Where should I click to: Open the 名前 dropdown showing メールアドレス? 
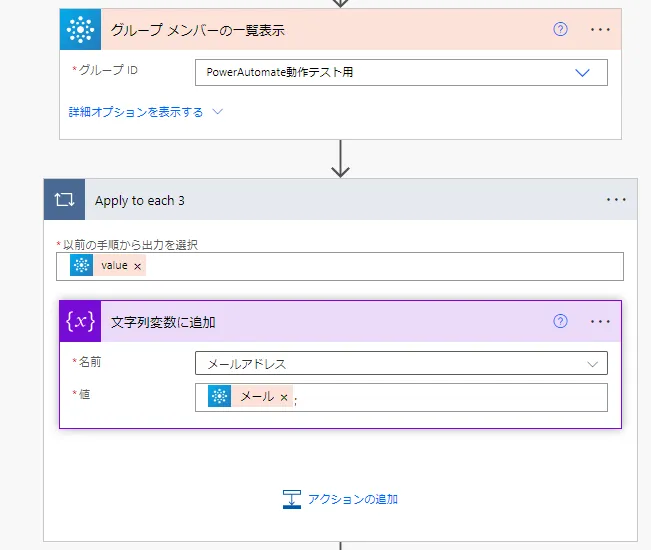coord(400,364)
